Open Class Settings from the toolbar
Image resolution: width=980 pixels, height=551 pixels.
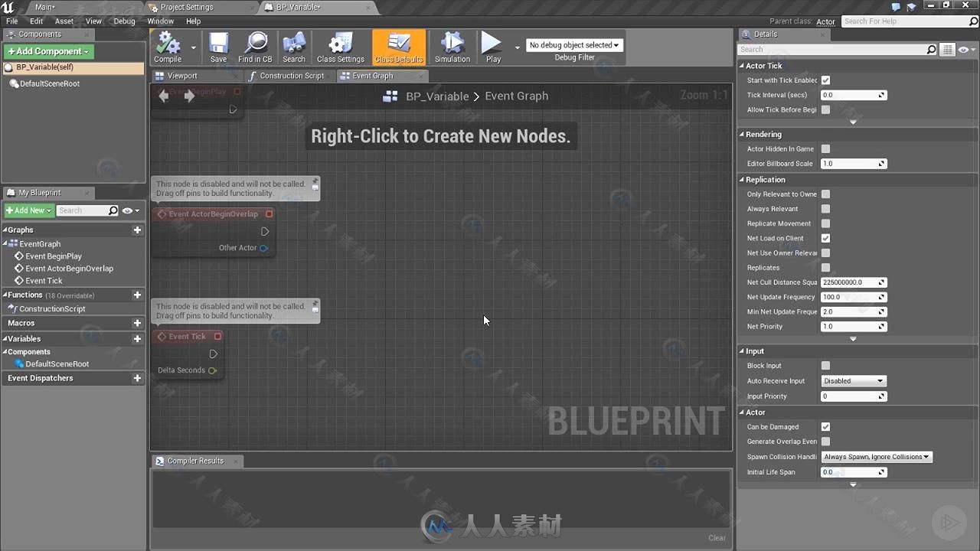(341, 47)
